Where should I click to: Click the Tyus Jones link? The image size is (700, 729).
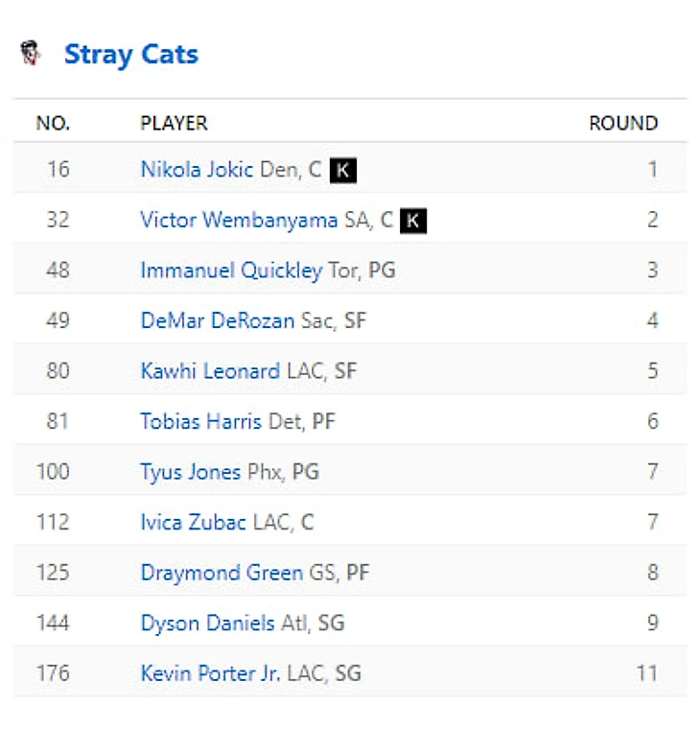tap(191, 472)
